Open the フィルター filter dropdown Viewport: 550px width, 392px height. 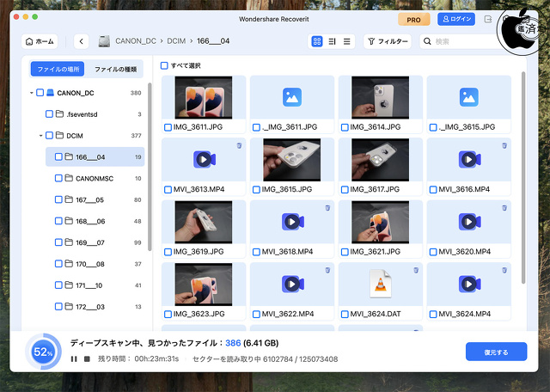pyautogui.click(x=388, y=41)
